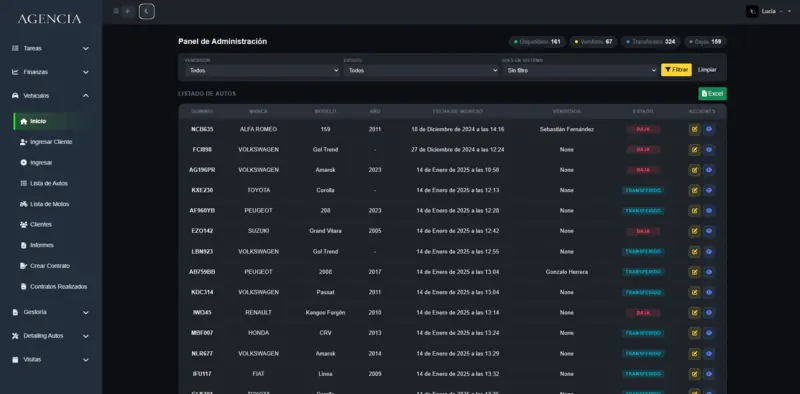800x394 pixels.
Task: Click the TRANSFERIDO tag for KXE230
Action: pyautogui.click(x=643, y=190)
